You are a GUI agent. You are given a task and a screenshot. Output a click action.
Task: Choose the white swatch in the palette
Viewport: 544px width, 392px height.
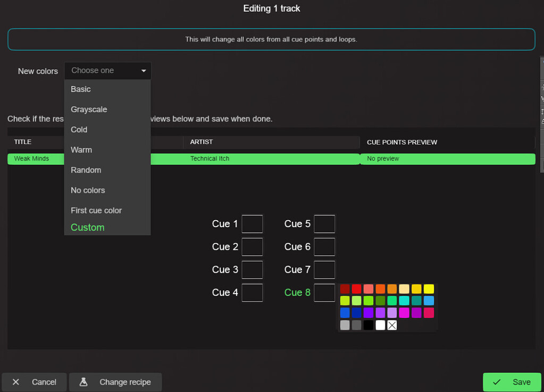click(380, 325)
